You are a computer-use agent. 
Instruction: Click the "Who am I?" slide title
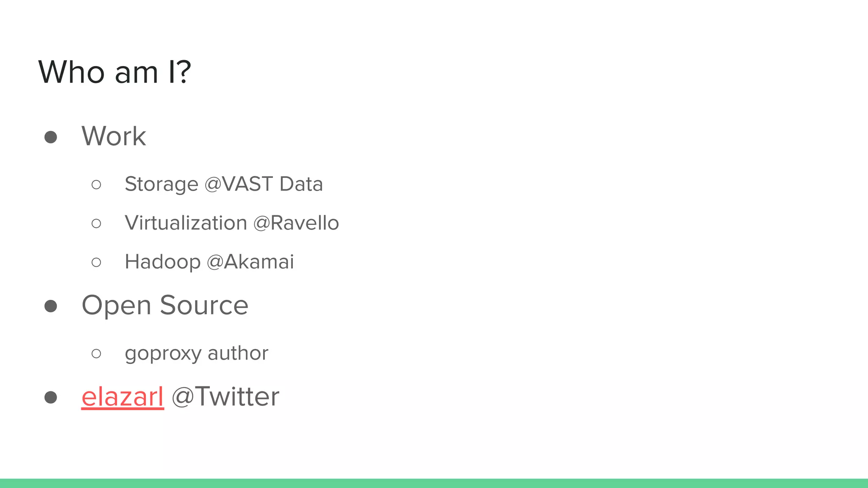[x=115, y=72]
